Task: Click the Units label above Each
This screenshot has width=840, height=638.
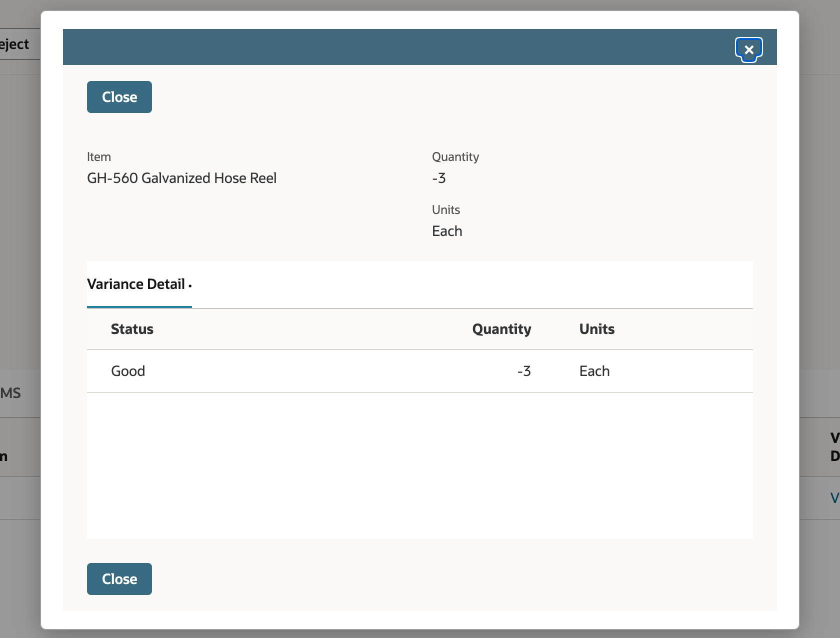Action: (446, 210)
